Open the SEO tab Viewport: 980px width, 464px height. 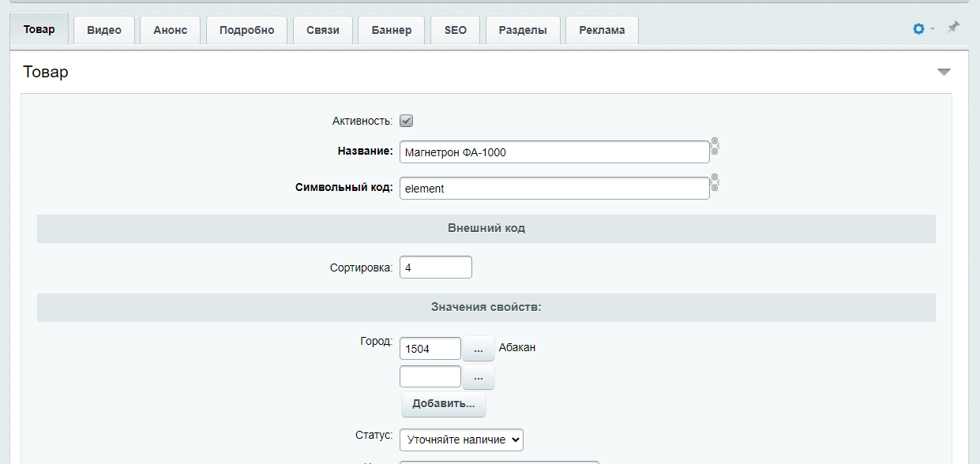click(x=456, y=30)
